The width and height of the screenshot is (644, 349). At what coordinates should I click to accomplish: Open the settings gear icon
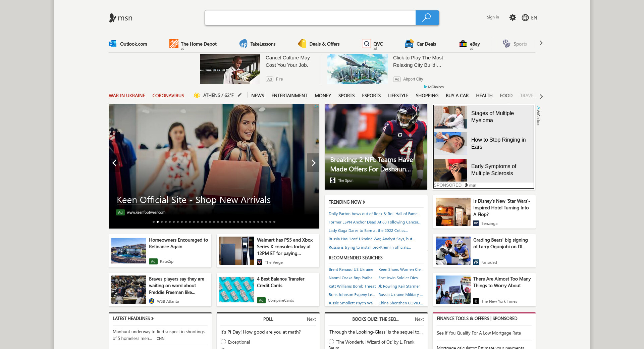(513, 17)
